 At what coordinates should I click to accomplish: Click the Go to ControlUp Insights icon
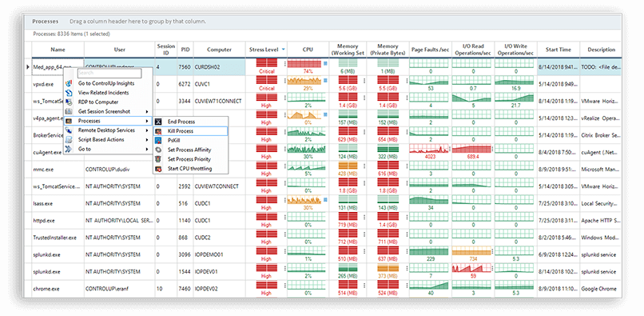[x=69, y=83]
